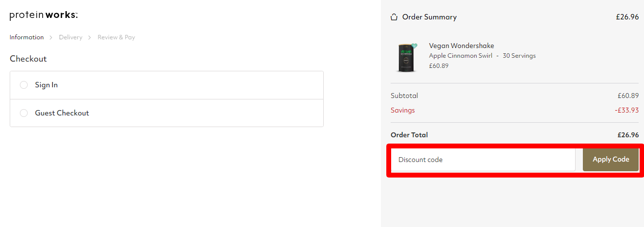Click the teal badge on the product image
This screenshot has height=227, width=644.
coord(414,47)
